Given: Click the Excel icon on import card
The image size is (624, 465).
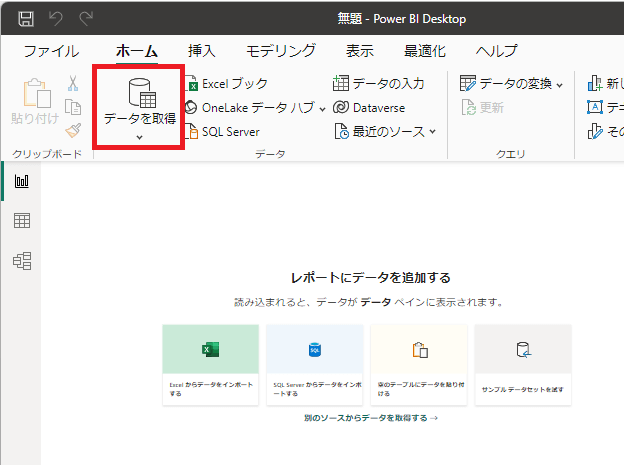Looking at the screenshot, I should point(211,349).
